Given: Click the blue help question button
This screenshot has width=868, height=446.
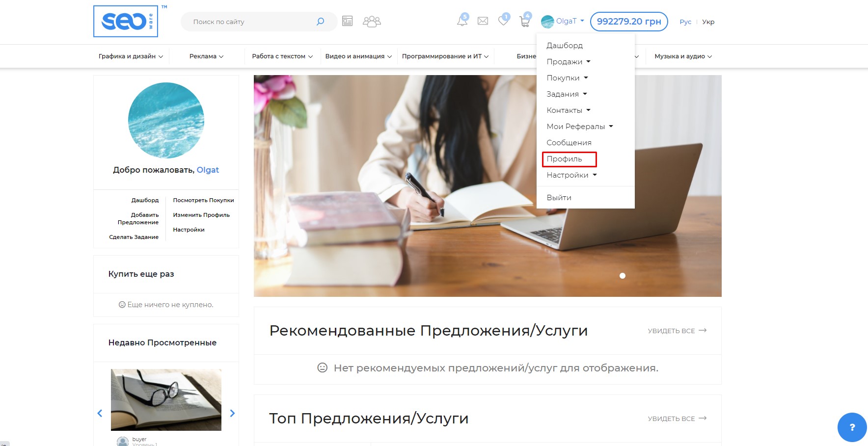Looking at the screenshot, I should coord(852,427).
